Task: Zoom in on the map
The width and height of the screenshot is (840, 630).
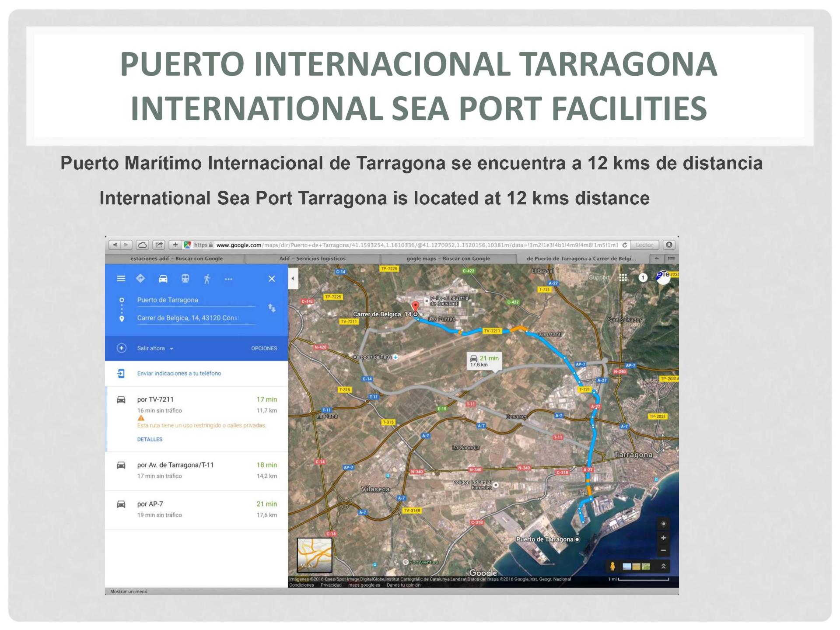Action: coord(663,538)
